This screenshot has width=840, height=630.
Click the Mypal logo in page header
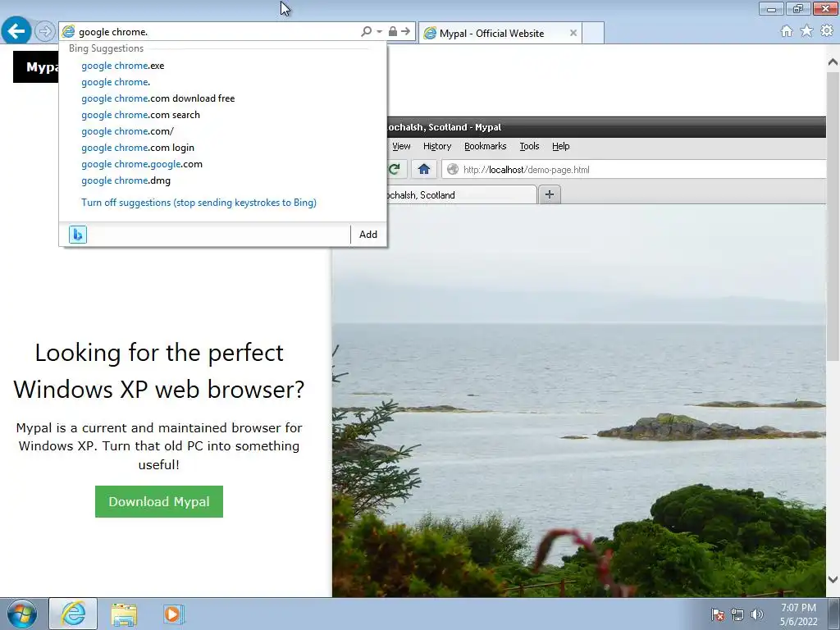click(x=36, y=67)
